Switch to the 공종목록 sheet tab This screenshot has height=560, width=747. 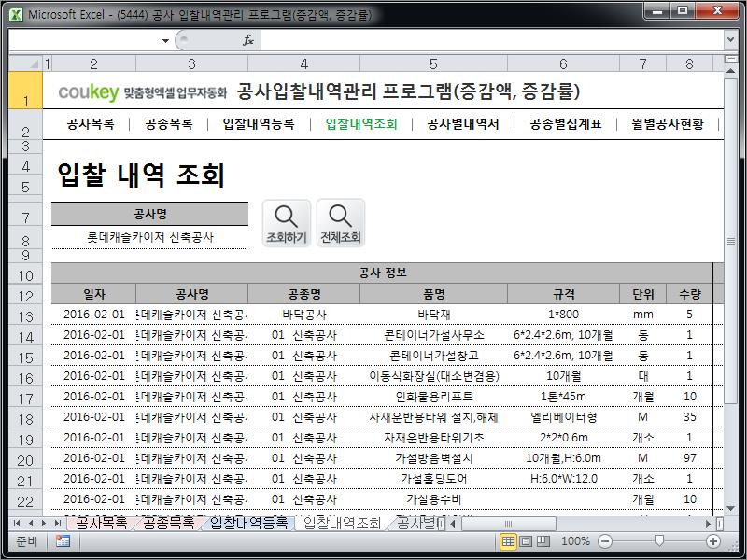tap(168, 523)
